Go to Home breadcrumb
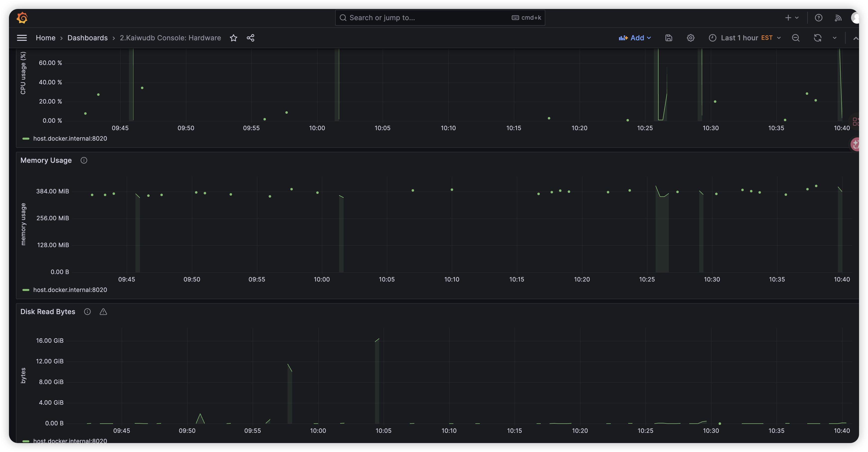This screenshot has width=868, height=452. (46, 38)
